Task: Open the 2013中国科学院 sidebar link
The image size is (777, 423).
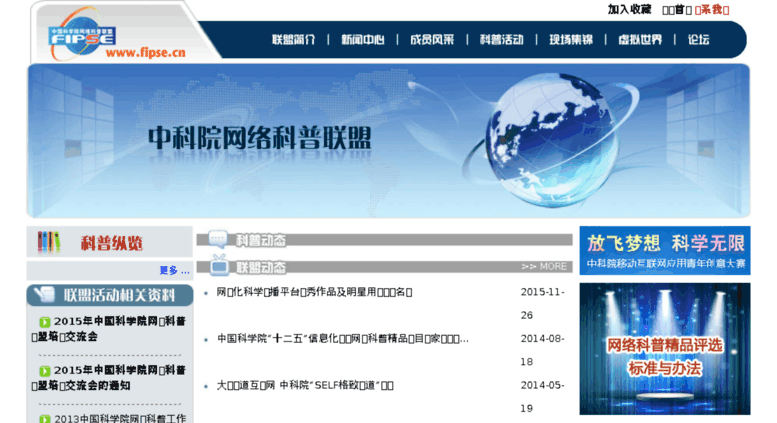Action: click(119, 419)
